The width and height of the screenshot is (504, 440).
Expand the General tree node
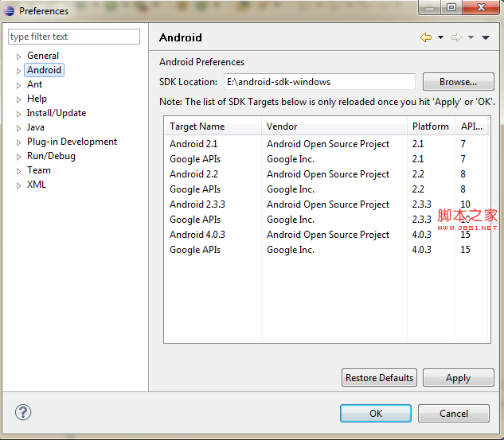(x=18, y=56)
